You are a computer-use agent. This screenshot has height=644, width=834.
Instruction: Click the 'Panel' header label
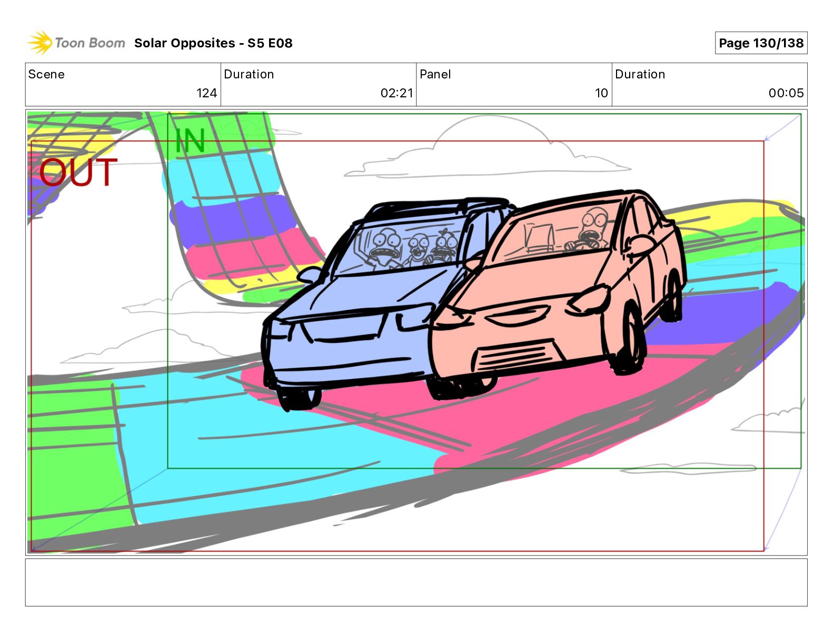pos(435,74)
